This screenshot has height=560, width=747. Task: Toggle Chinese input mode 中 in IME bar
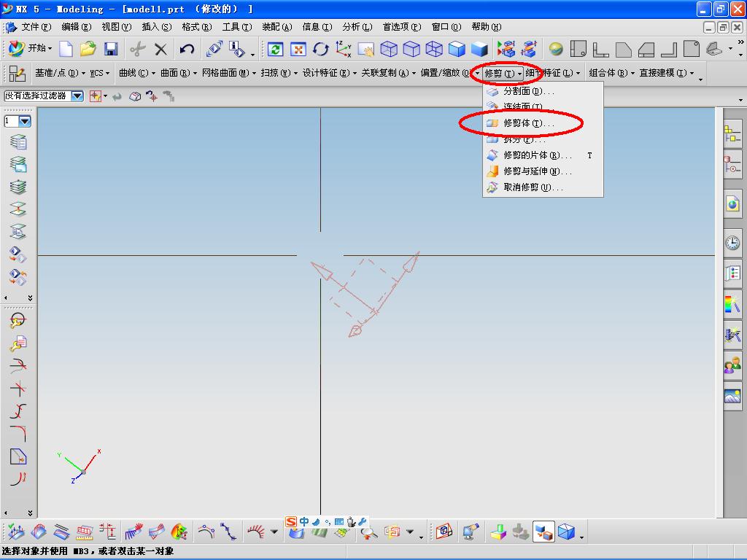coord(304,521)
